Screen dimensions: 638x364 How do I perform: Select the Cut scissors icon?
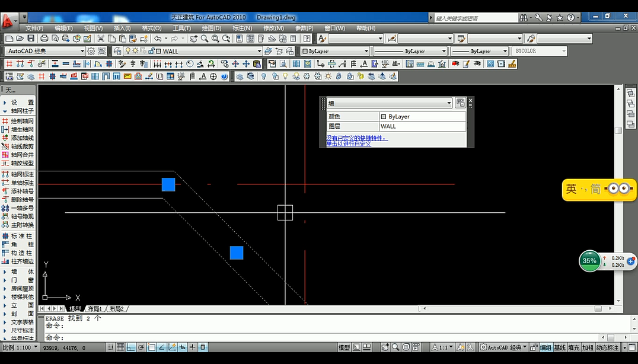[101, 39]
